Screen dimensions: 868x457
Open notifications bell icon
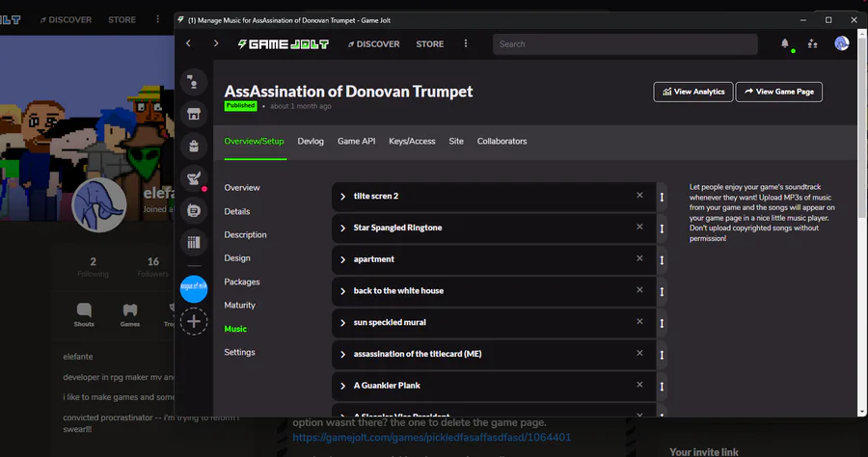(x=785, y=43)
